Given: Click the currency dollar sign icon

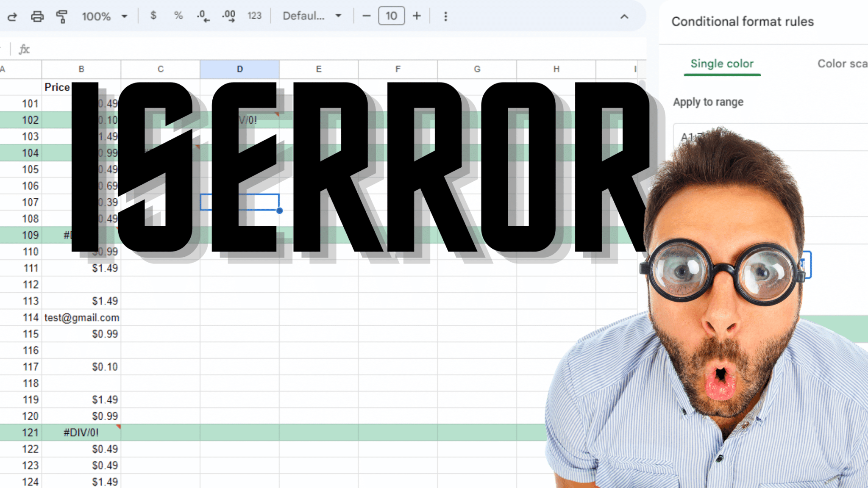Looking at the screenshot, I should pos(153,16).
